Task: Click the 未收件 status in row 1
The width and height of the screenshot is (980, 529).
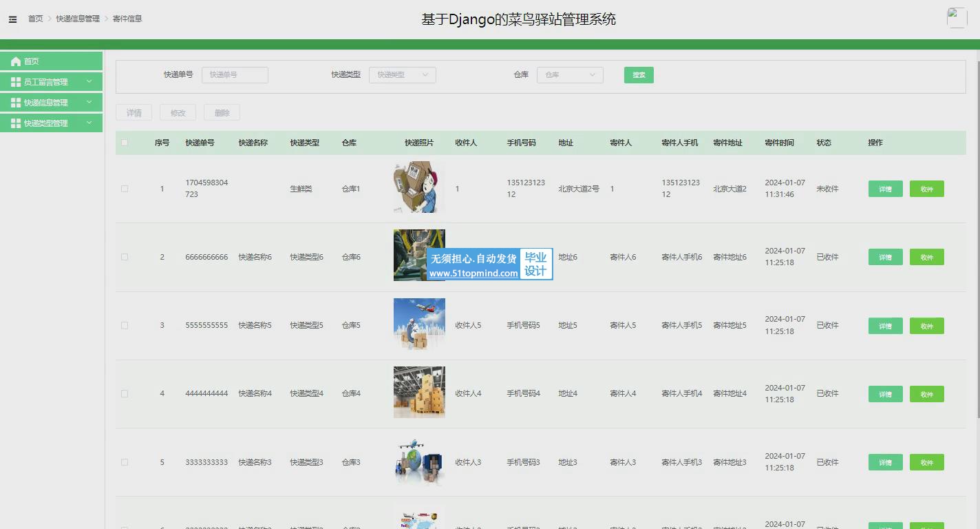Action: pos(827,189)
